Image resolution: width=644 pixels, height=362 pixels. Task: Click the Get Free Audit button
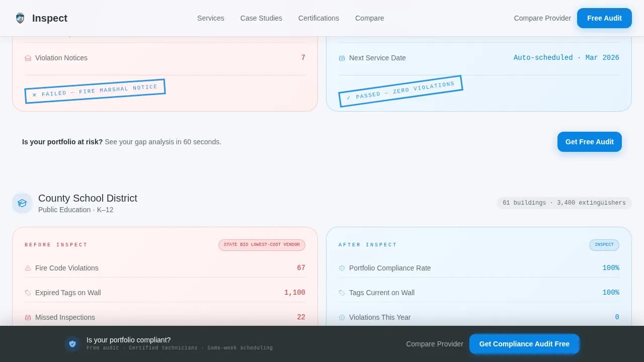coord(589,142)
